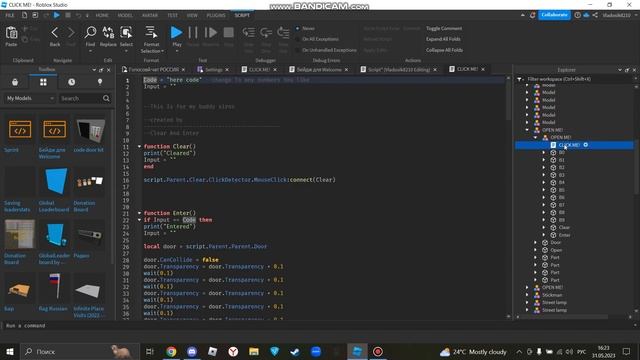This screenshot has width=640, height=360.
Task: Switch toolbox to the Marketplace grid icon
Action: (43, 82)
